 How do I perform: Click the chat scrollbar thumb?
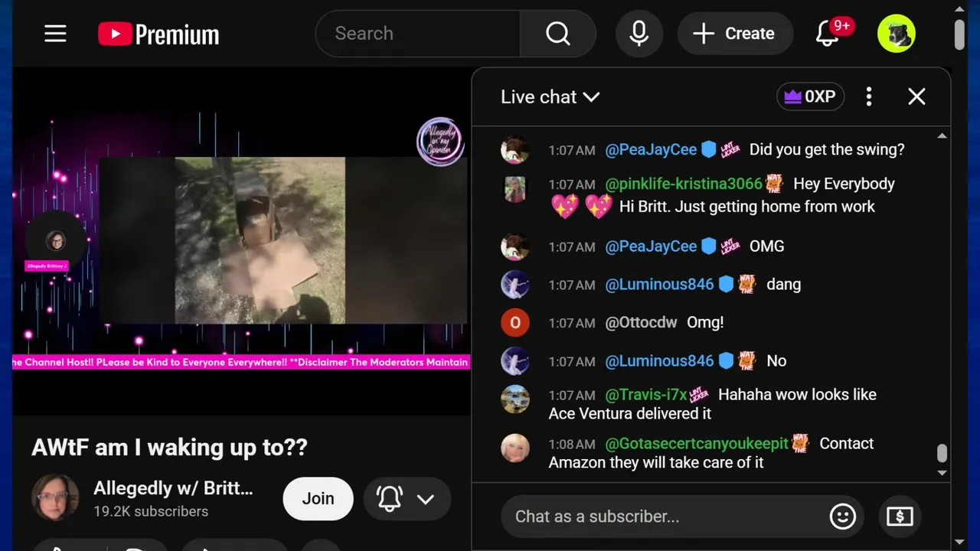click(x=942, y=453)
